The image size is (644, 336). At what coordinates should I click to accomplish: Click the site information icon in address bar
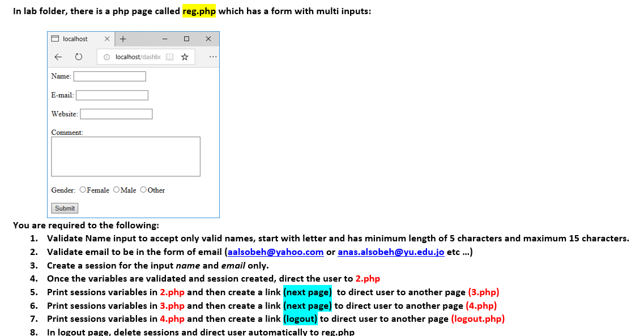point(108,57)
